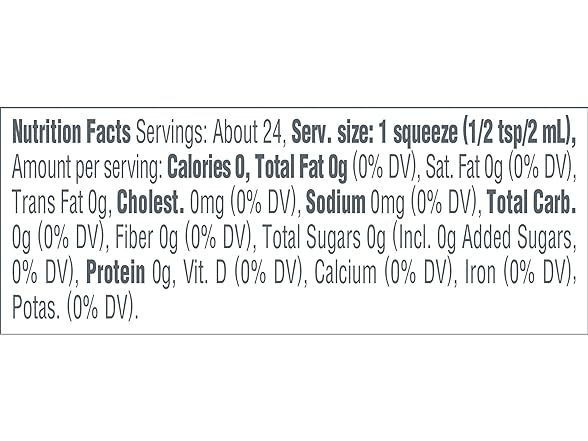Viewport: 588px width, 441px height.
Task: Select the Sat. Fat 0g entry
Action: (465, 167)
